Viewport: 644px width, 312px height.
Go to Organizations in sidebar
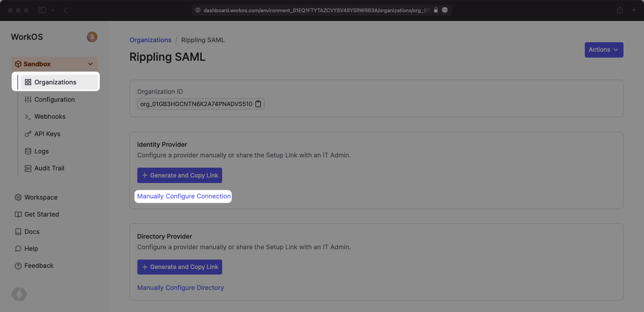point(55,82)
